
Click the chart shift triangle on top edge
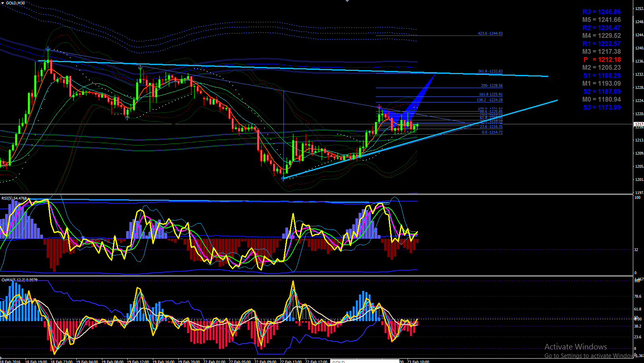click(x=347, y=1)
